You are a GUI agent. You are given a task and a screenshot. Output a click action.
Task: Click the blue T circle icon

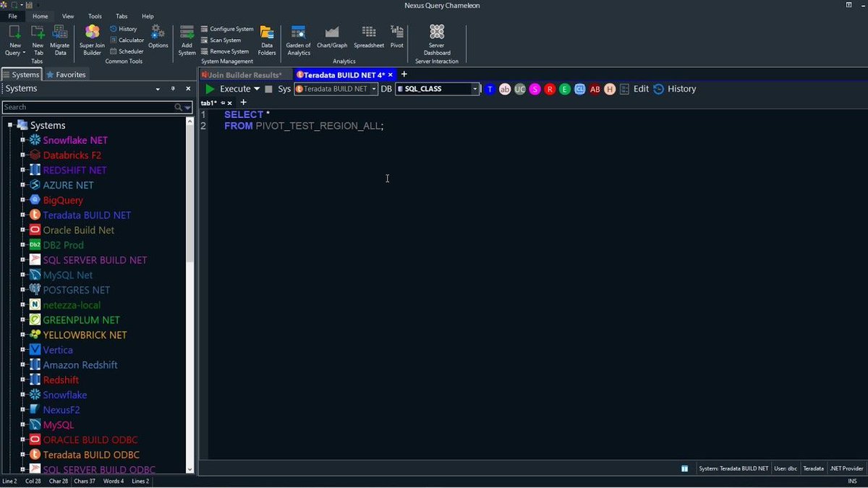click(x=490, y=89)
